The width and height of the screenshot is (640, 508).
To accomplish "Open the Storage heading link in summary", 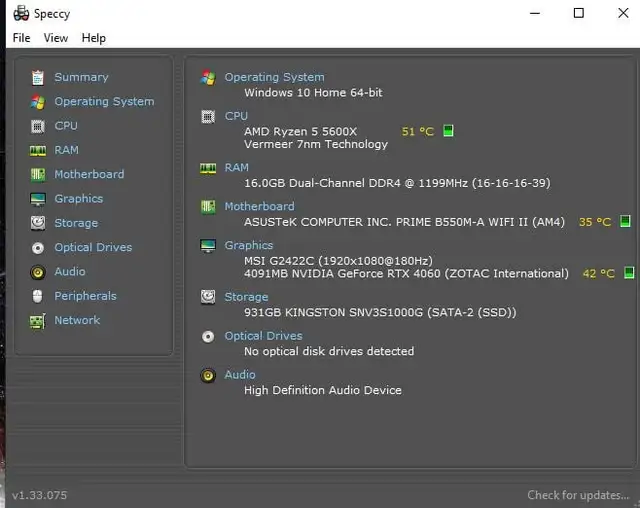I will coord(247,297).
